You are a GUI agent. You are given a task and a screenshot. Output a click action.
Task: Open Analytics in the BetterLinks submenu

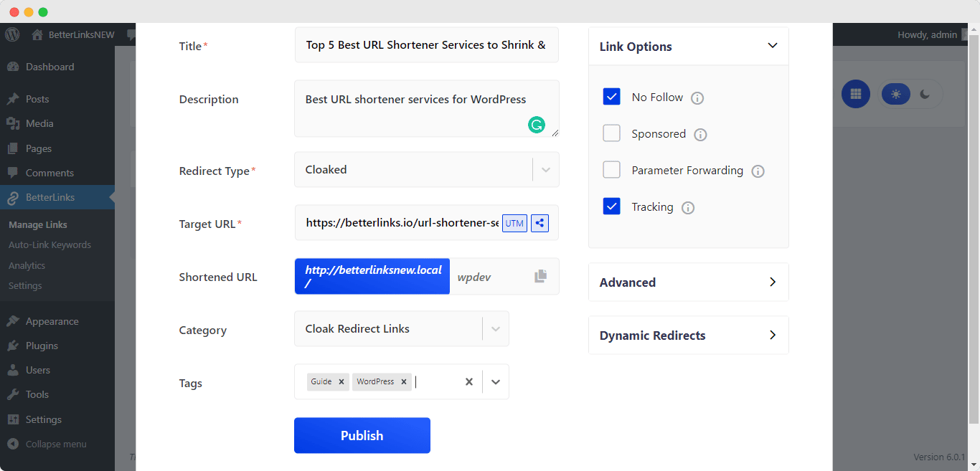tap(27, 265)
